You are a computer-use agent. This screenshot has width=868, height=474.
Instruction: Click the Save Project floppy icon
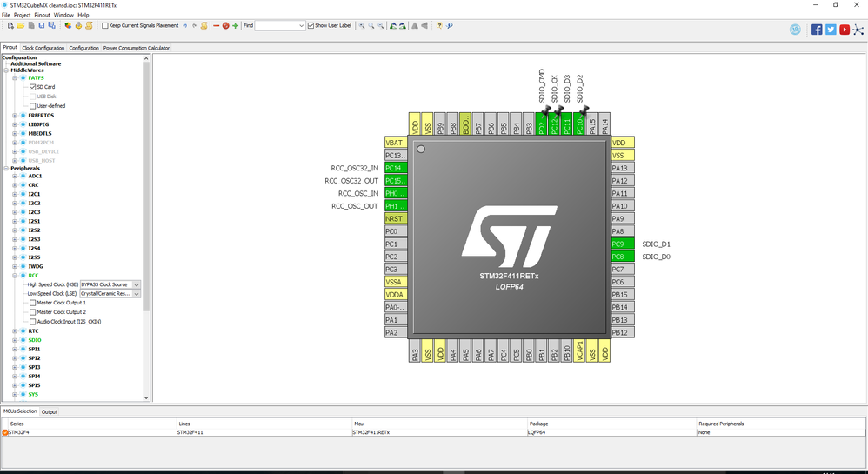point(42,25)
